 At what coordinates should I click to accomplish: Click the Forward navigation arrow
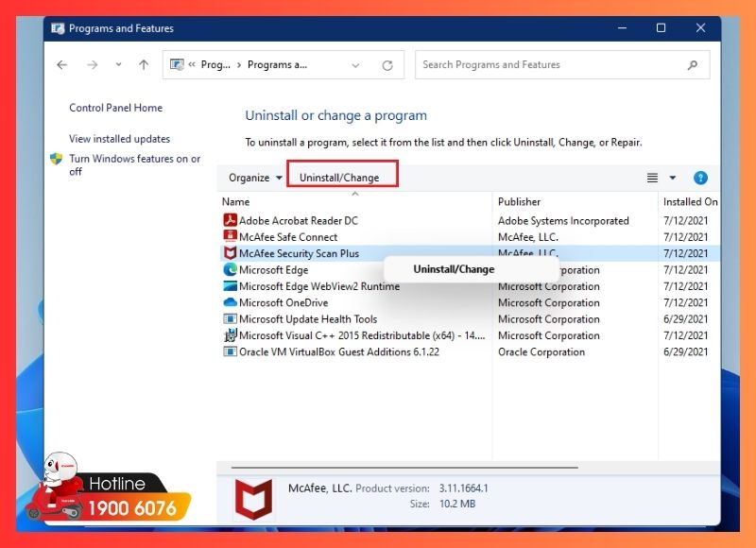pyautogui.click(x=92, y=64)
